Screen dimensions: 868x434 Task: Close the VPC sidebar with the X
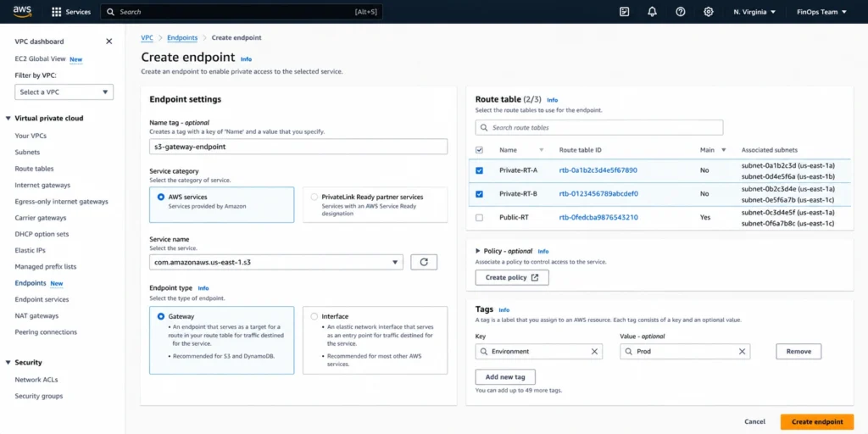109,42
